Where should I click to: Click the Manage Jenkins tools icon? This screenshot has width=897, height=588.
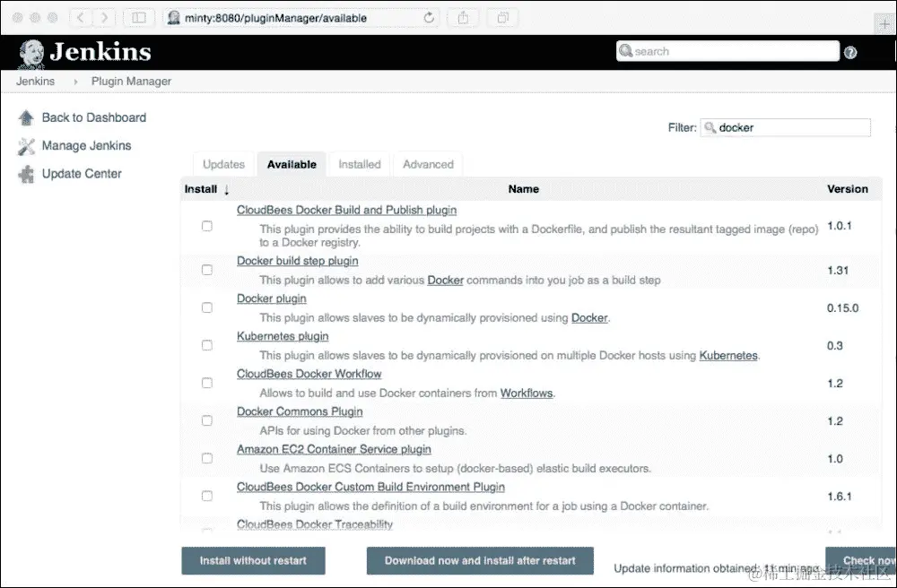26,146
